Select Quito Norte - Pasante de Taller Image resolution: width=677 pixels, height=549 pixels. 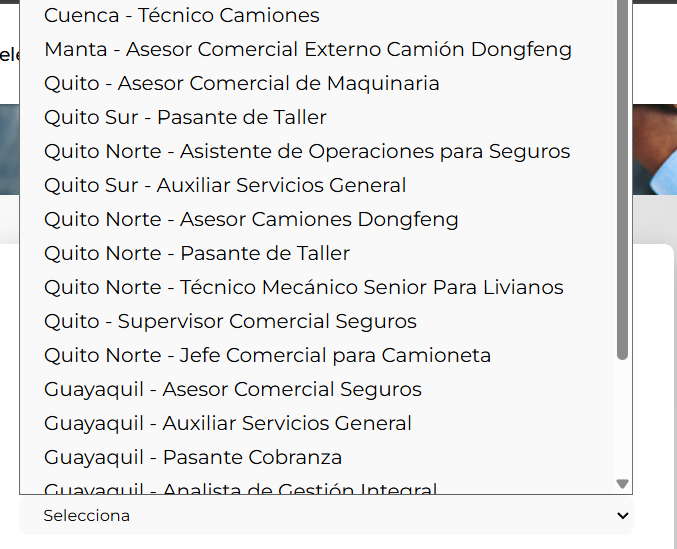tap(197, 253)
